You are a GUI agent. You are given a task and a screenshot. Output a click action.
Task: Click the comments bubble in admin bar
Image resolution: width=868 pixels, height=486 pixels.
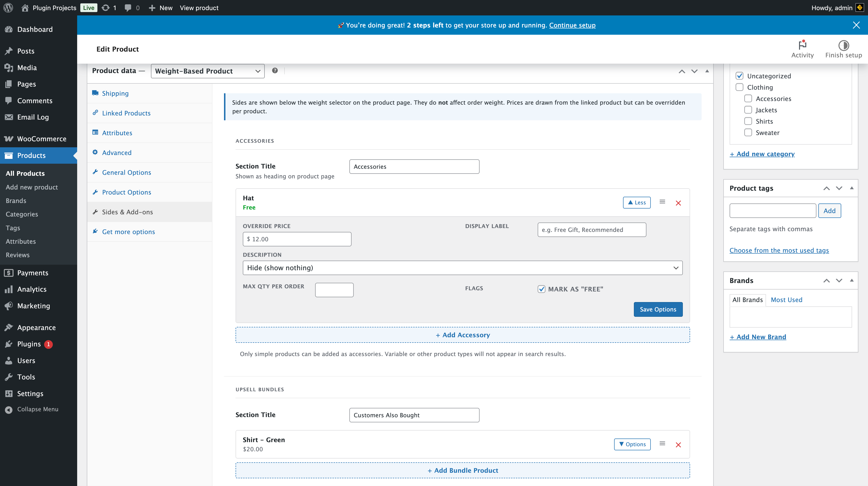(x=128, y=7)
